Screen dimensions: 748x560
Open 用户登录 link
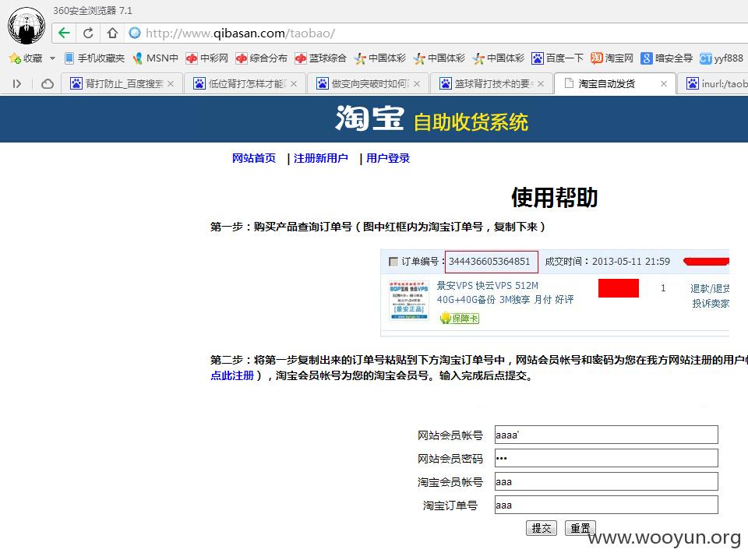point(388,158)
